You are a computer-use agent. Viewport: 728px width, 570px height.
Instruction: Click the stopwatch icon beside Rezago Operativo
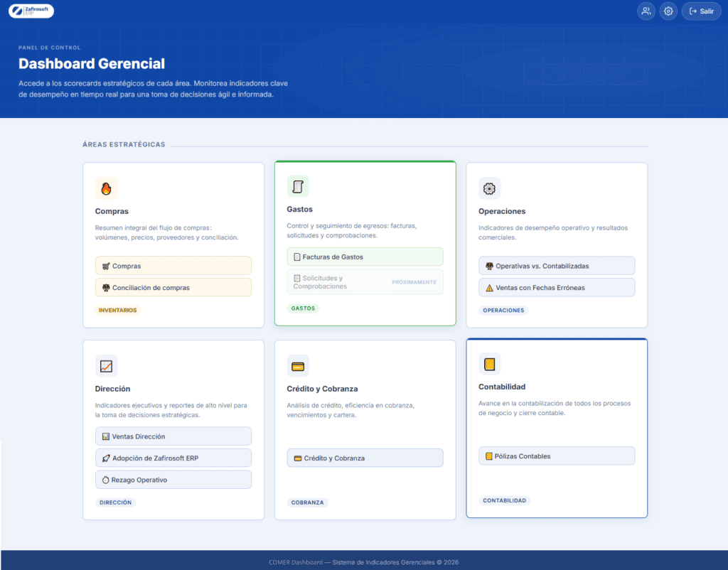105,480
